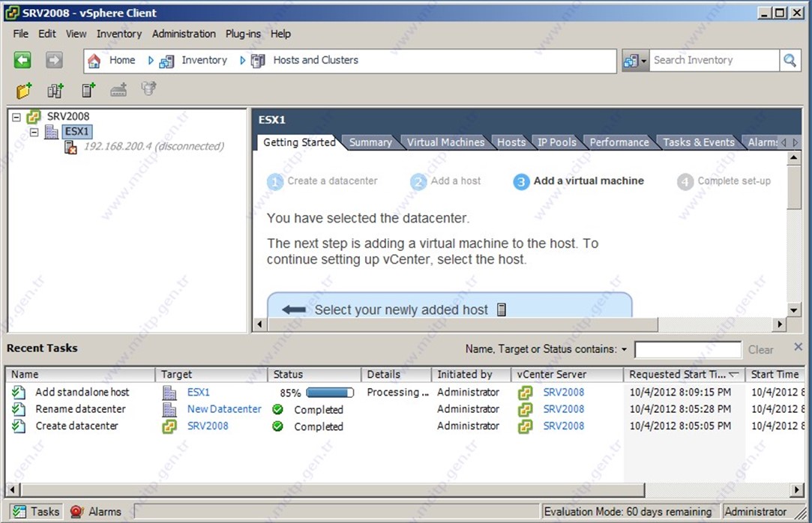
Task: Click the Search Inventory input field
Action: (714, 61)
